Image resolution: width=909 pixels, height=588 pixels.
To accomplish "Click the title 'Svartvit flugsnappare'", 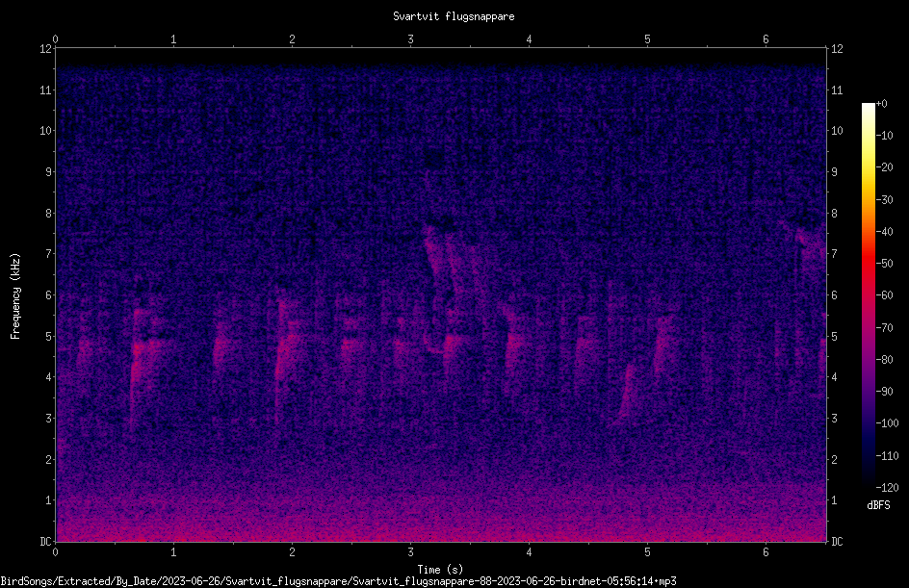I will pyautogui.click(x=454, y=16).
